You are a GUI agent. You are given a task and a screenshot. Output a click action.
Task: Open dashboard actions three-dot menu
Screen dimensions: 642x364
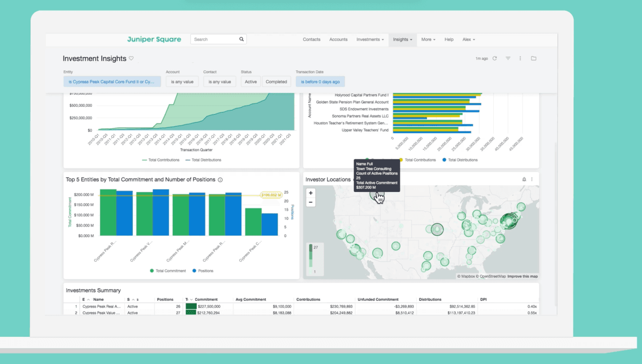coord(520,58)
